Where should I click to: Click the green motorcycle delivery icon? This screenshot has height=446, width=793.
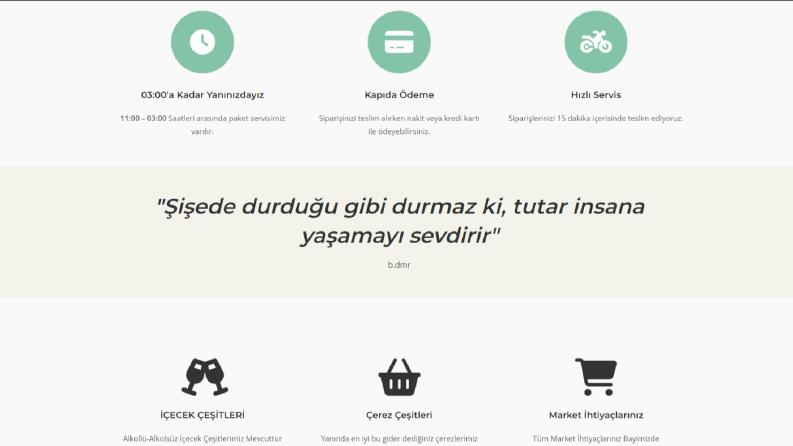tap(596, 42)
